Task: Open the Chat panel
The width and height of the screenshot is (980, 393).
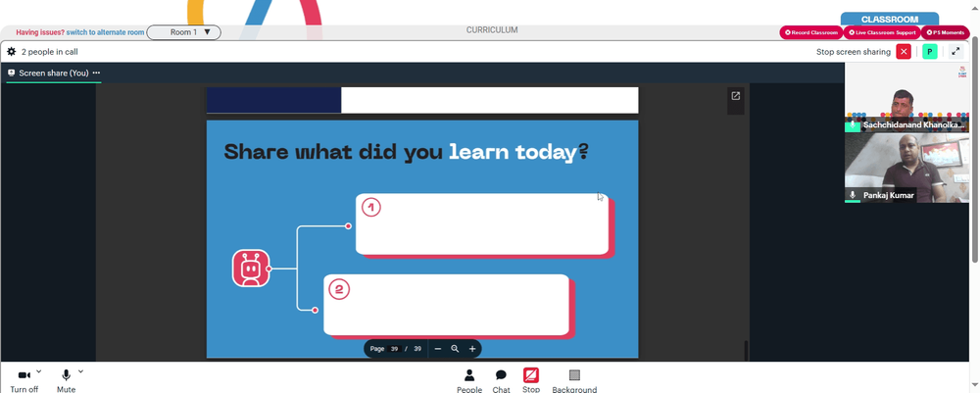Action: tap(501, 380)
